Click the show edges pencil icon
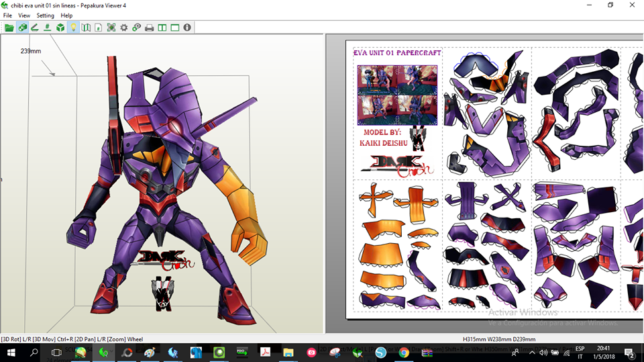The height and width of the screenshot is (362, 644). (x=35, y=28)
